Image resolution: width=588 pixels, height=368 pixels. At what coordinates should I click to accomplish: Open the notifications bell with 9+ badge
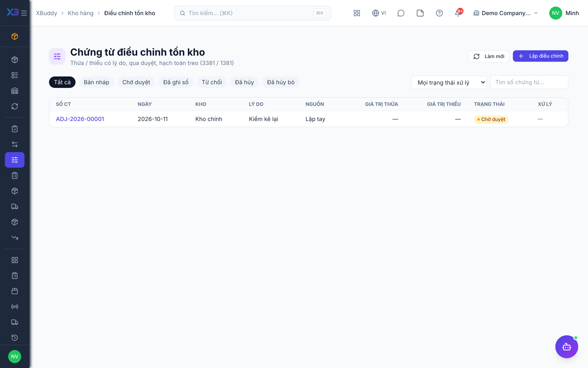(458, 13)
